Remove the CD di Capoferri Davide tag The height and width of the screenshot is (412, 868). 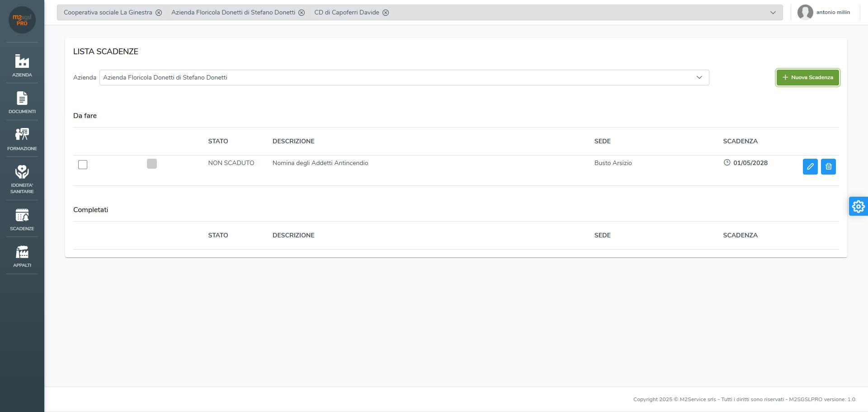386,13
